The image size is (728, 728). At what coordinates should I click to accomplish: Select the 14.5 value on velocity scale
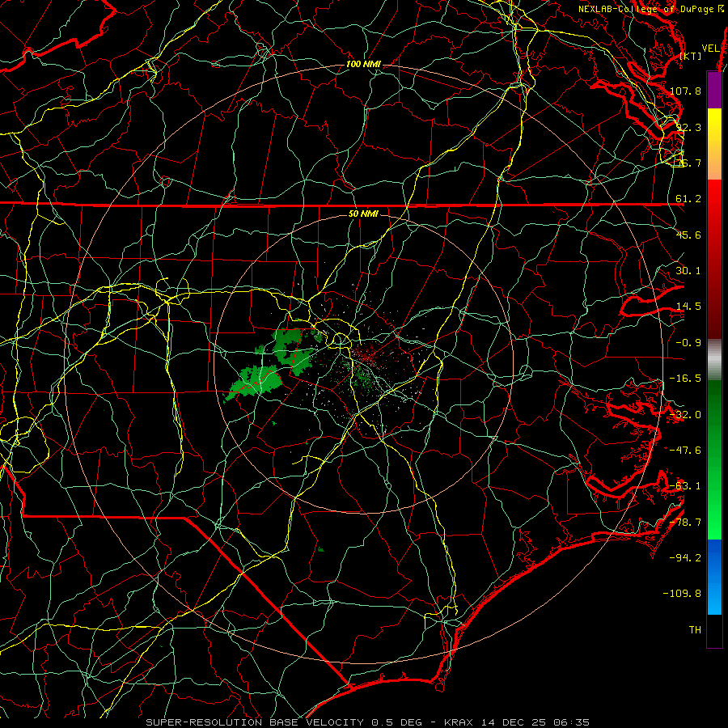pyautogui.click(x=688, y=307)
